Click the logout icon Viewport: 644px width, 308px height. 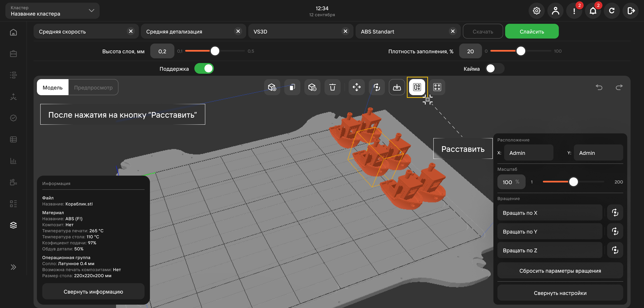tap(631, 11)
